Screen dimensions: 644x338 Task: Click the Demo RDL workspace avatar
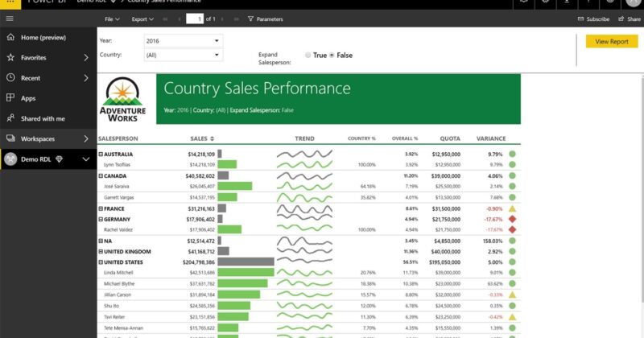[10, 159]
